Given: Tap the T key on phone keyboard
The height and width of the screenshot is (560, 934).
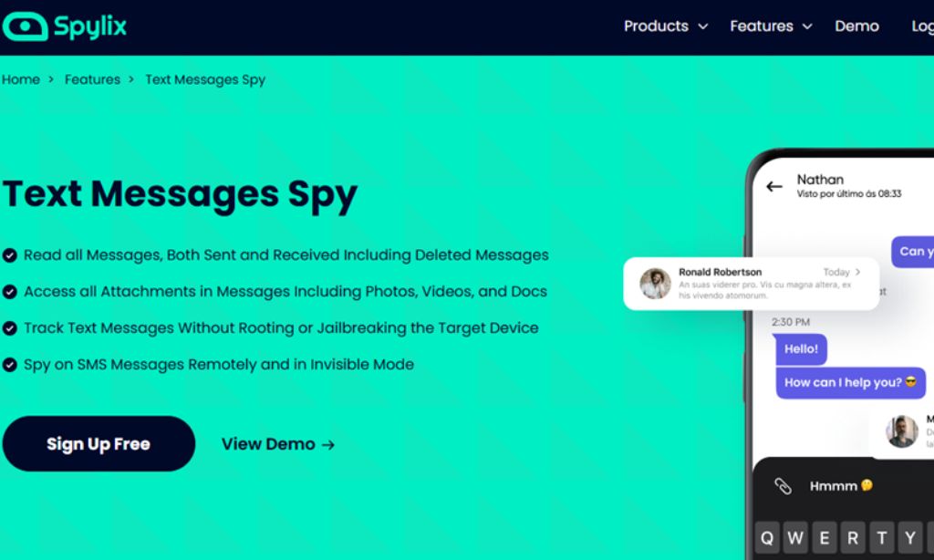Looking at the screenshot, I should click(882, 538).
